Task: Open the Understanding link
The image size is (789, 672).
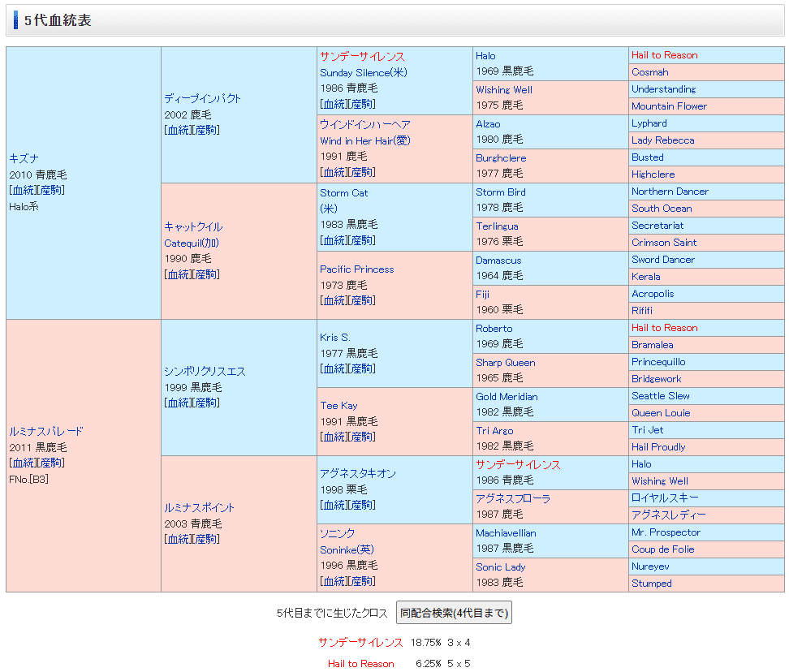Action: [x=664, y=89]
